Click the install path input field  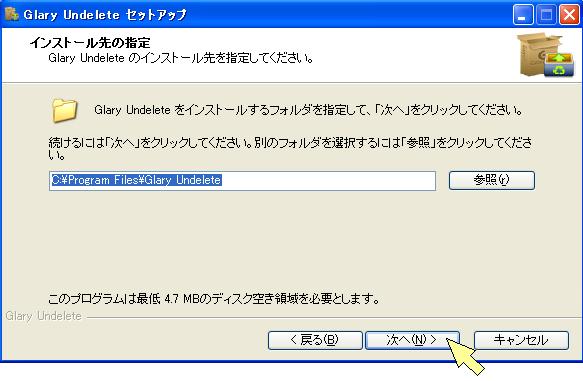pyautogui.click(x=242, y=181)
